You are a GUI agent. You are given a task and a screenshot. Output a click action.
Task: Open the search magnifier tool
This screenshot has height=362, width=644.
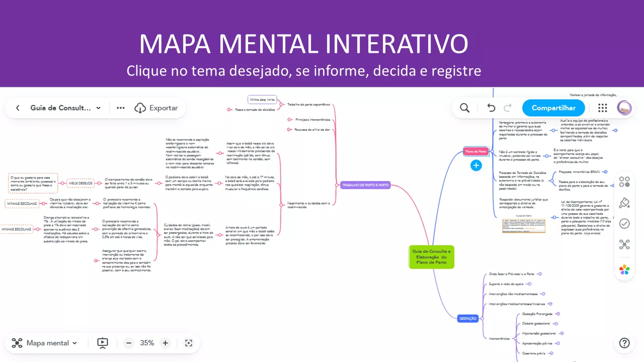[x=465, y=108]
